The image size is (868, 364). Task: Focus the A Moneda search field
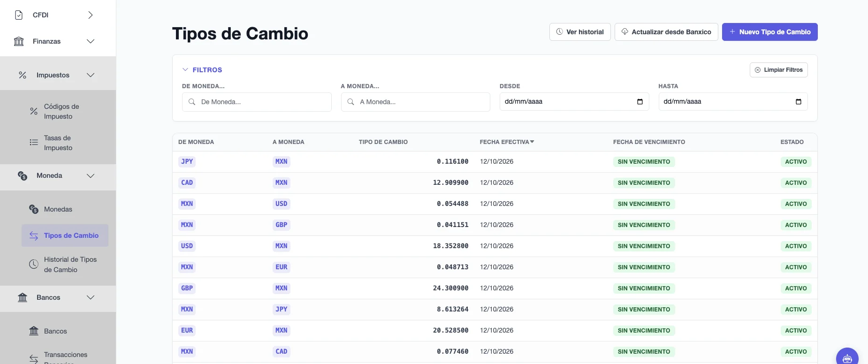[x=416, y=102]
